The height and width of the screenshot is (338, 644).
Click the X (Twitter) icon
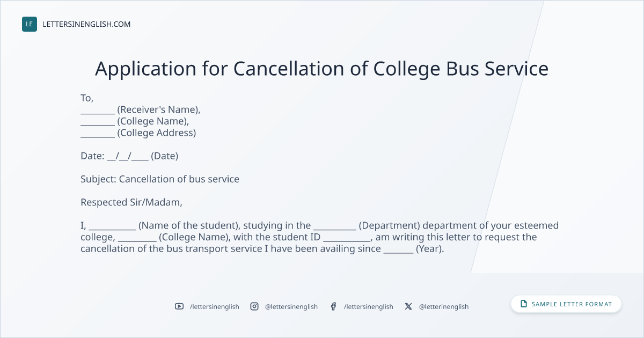pos(408,306)
